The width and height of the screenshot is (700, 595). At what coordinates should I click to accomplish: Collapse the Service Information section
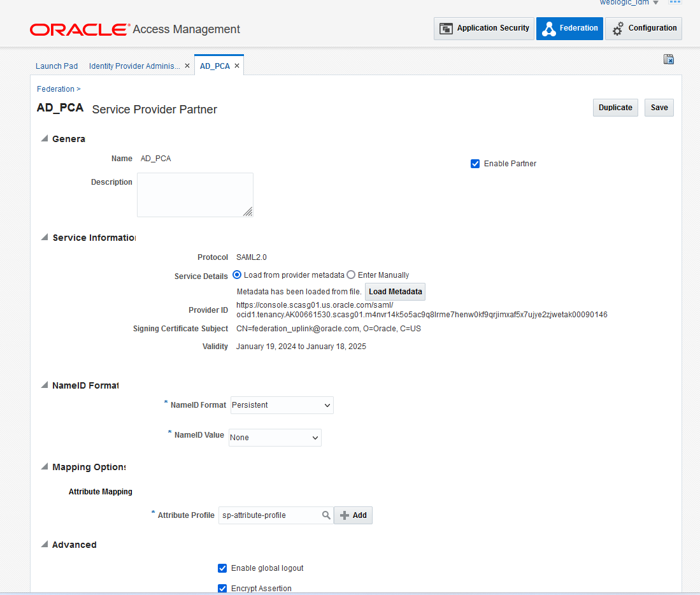point(44,237)
